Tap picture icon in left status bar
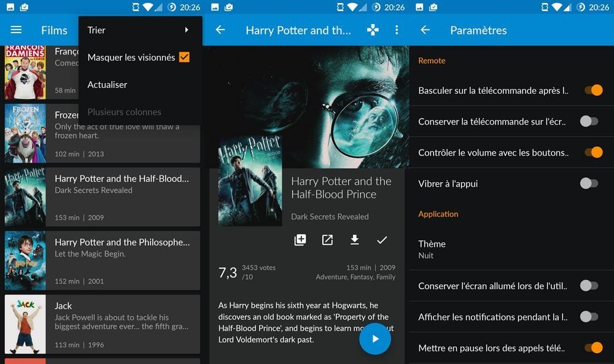614x364 pixels. (x=10, y=7)
